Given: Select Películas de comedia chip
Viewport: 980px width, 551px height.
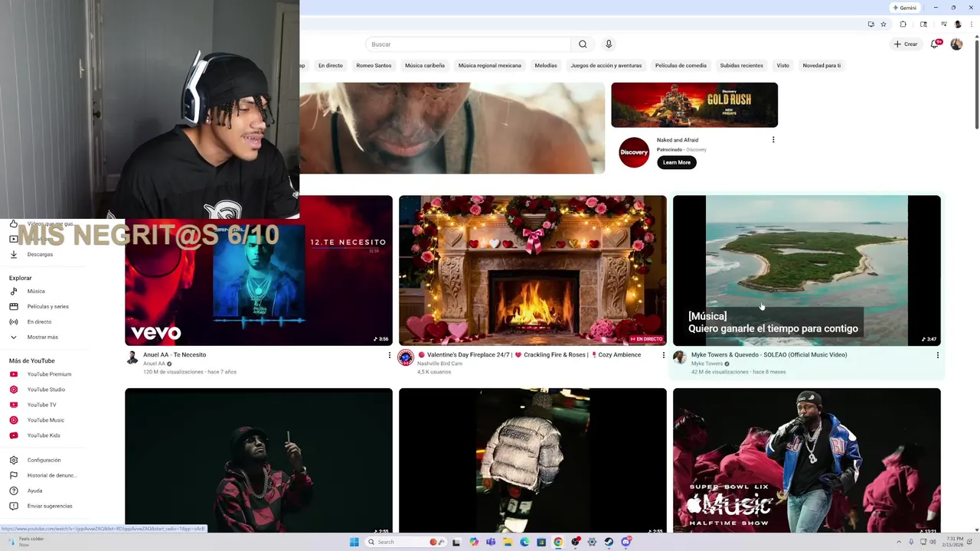Looking at the screenshot, I should (x=681, y=66).
